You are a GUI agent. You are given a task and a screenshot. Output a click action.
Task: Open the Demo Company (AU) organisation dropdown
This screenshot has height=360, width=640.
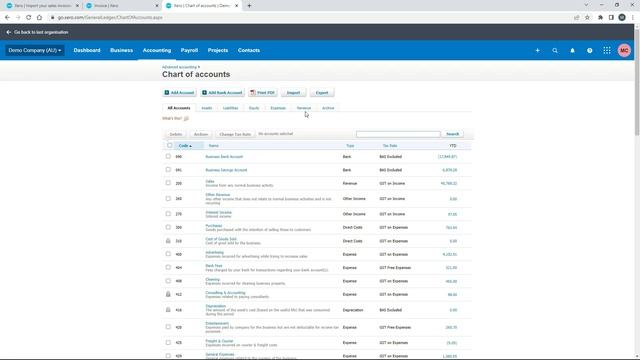tap(35, 51)
